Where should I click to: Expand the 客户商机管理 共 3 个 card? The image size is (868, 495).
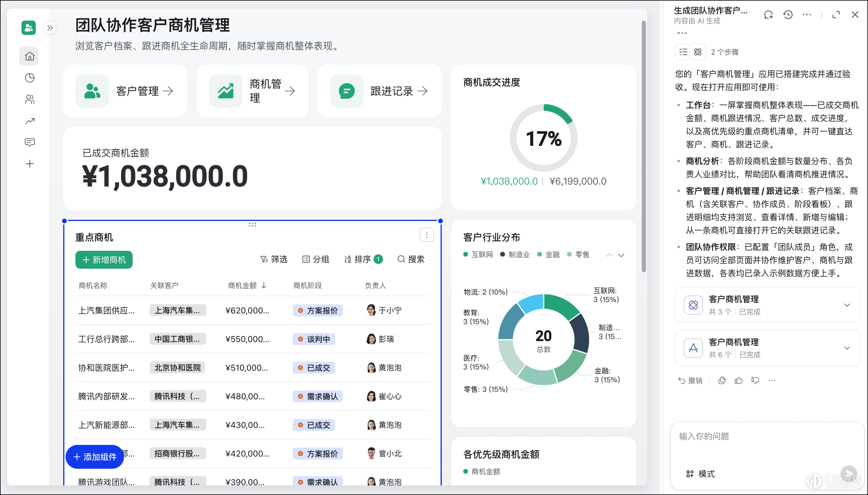767,305
